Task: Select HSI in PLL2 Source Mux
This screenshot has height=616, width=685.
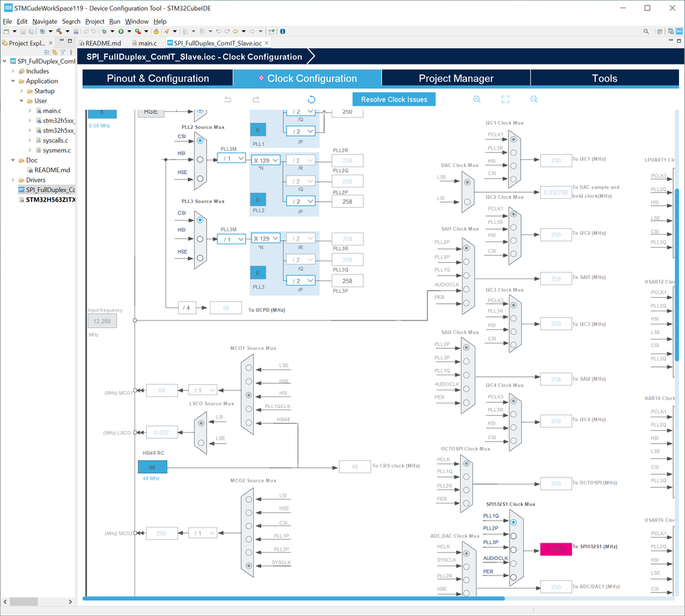Action: pyautogui.click(x=200, y=160)
